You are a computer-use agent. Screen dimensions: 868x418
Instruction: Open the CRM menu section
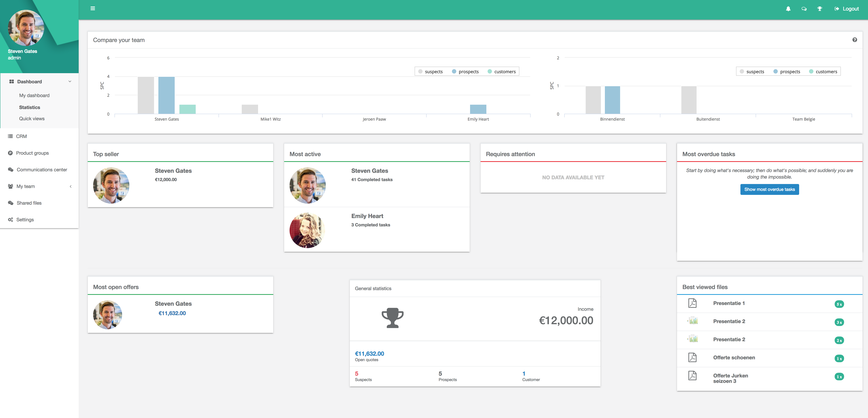(x=21, y=136)
